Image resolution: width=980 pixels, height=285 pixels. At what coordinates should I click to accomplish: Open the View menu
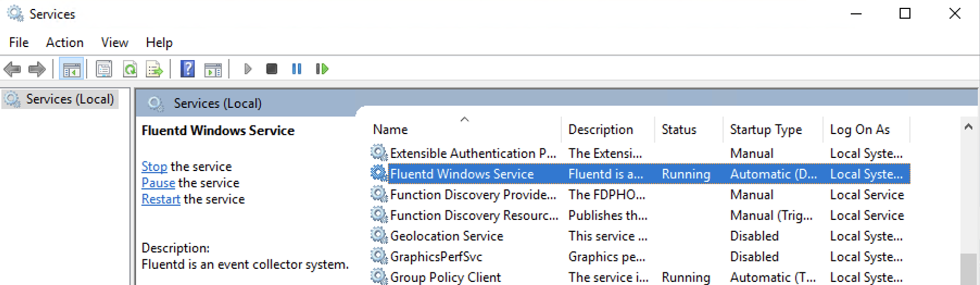click(115, 42)
